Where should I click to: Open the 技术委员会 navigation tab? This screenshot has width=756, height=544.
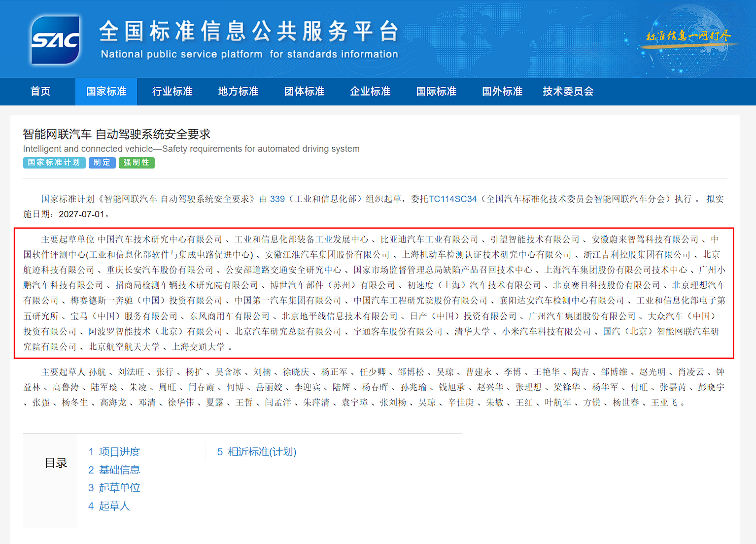click(x=568, y=92)
